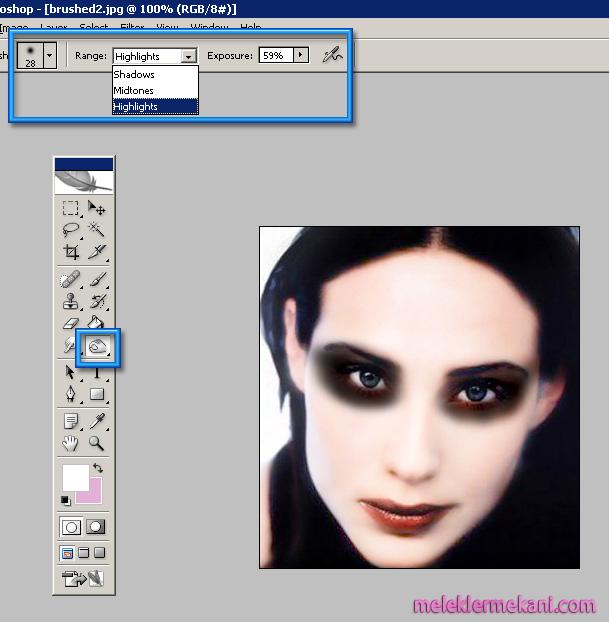
Task: Select the Zoom magnifier tool
Action: 97,443
